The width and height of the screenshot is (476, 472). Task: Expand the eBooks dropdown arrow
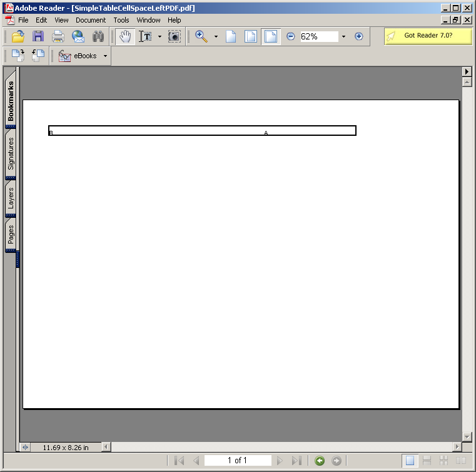pos(105,56)
